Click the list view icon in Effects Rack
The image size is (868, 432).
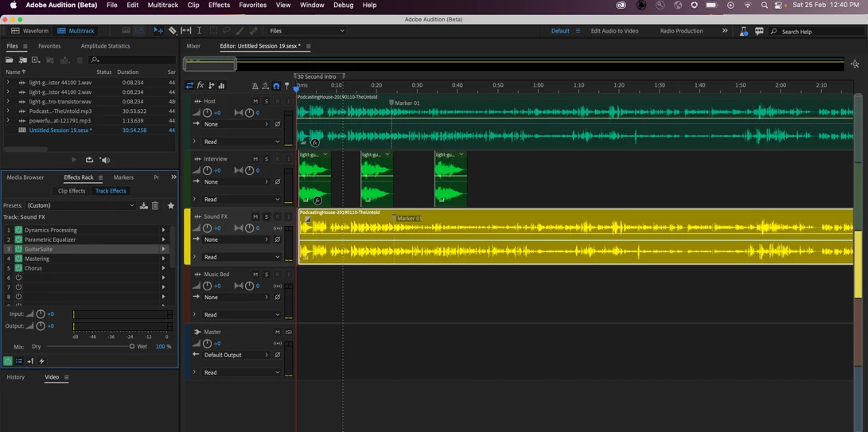click(x=19, y=361)
